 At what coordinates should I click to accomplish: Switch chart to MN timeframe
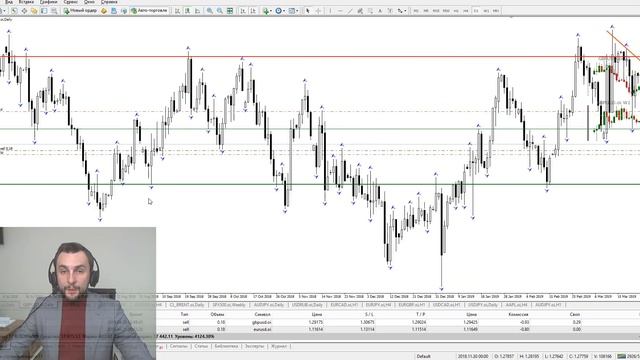point(496,11)
